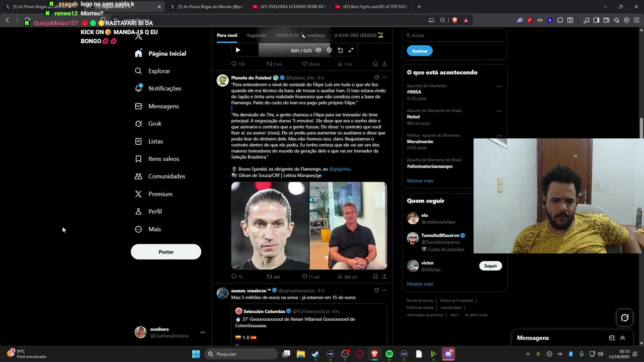Click the Buscar search field
The width and height of the screenshot is (644, 362).
pos(454,35)
